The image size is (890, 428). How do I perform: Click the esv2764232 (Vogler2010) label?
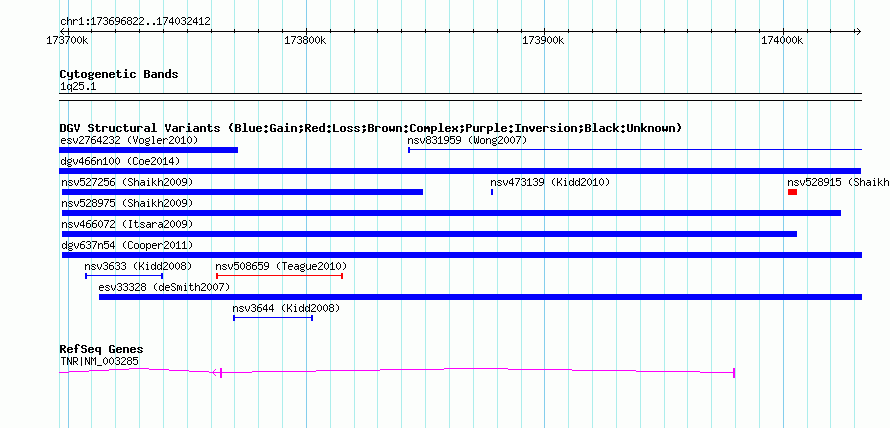129,140
